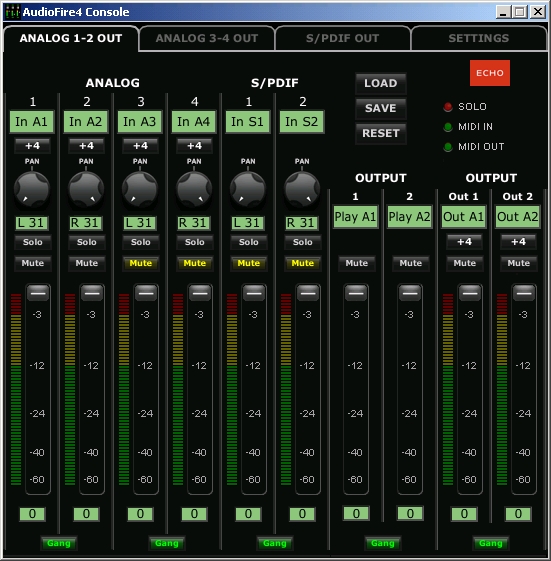Mute the Play A2 output channel
Image resolution: width=551 pixels, height=561 pixels.
coord(411,263)
